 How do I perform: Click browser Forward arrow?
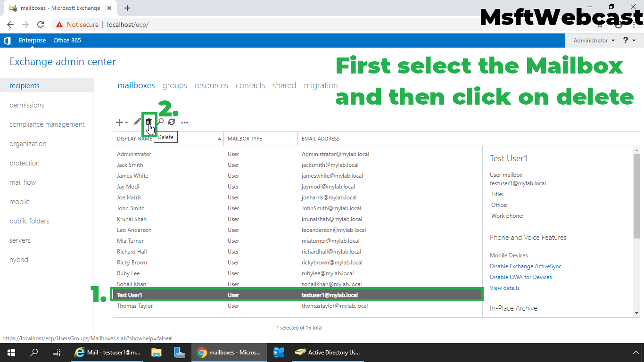point(25,25)
